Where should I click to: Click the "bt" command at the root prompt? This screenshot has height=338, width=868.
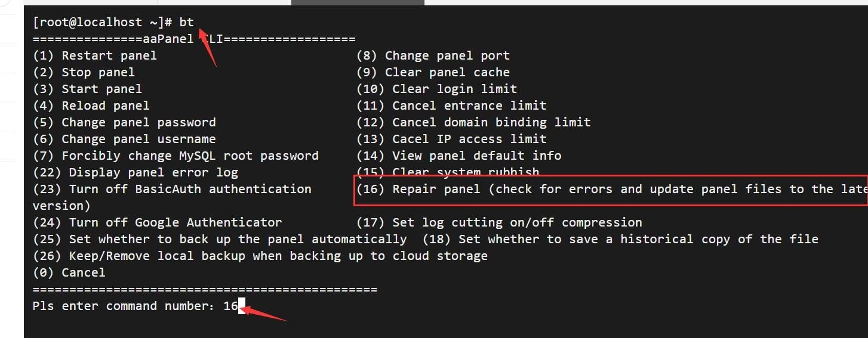pos(186,22)
